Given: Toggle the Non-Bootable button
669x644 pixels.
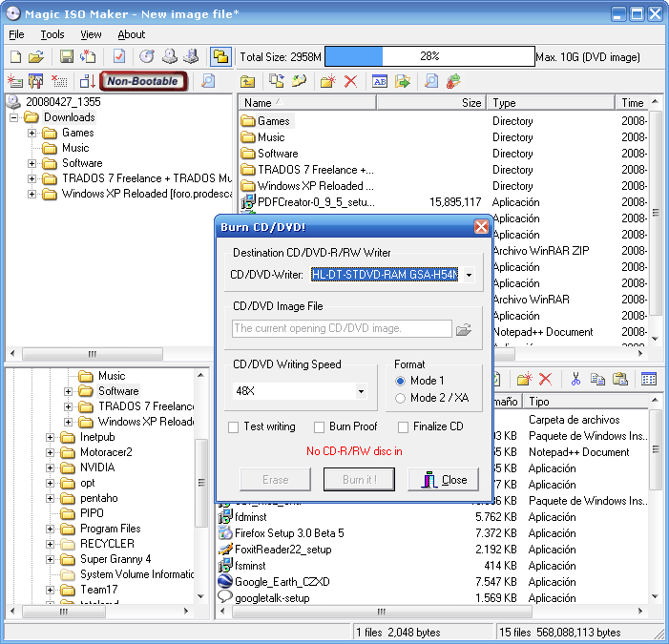Looking at the screenshot, I should click(x=143, y=81).
